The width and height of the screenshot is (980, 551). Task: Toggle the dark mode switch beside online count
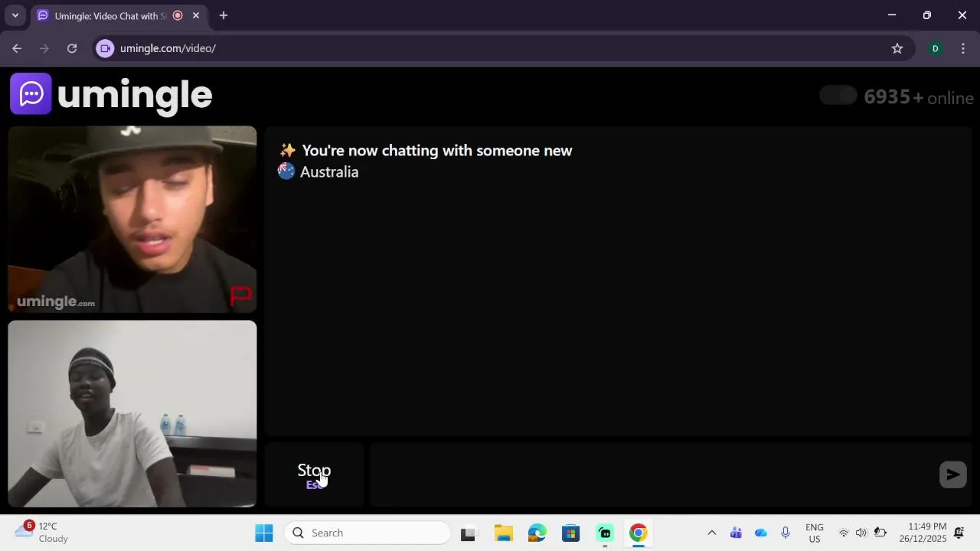pyautogui.click(x=838, y=96)
